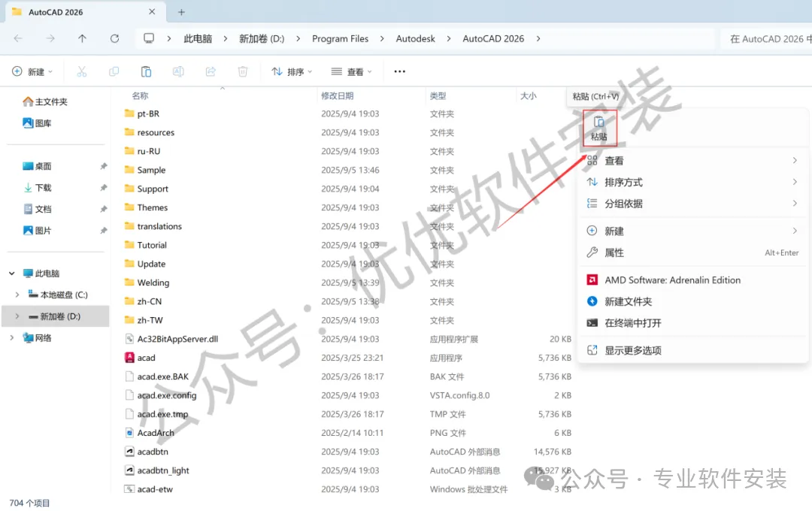
Task: Click the computer monitor icon in address bar
Action: coord(149,38)
